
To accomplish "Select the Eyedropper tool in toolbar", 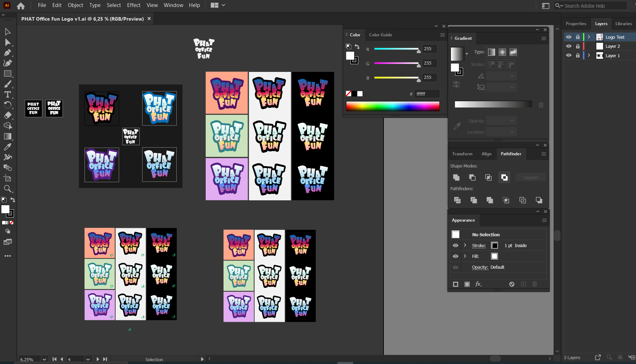I will tap(8, 147).
